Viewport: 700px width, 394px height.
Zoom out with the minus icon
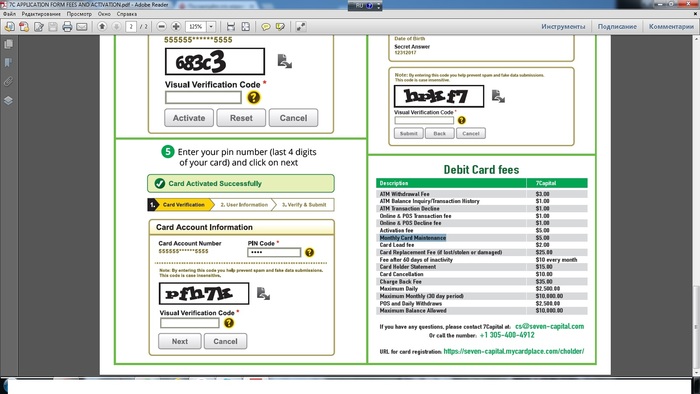pyautogui.click(x=162, y=27)
